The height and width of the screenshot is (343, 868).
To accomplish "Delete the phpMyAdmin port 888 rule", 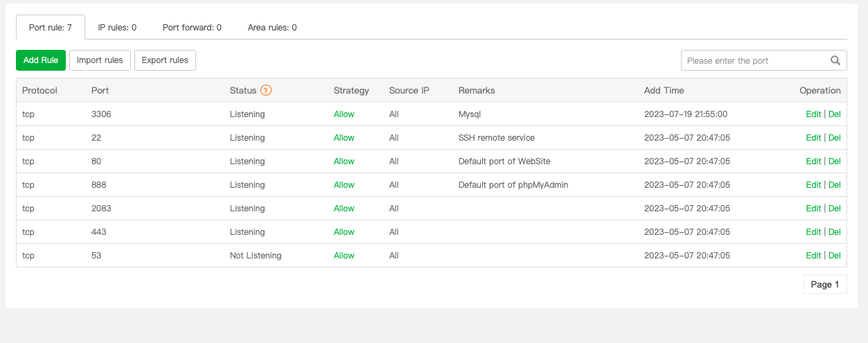I will (x=835, y=185).
